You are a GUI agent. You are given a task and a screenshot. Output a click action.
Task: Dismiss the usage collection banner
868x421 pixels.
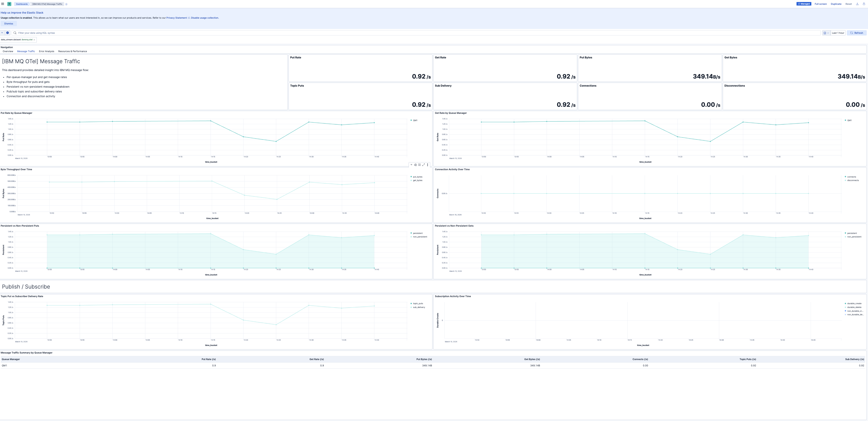[8, 24]
